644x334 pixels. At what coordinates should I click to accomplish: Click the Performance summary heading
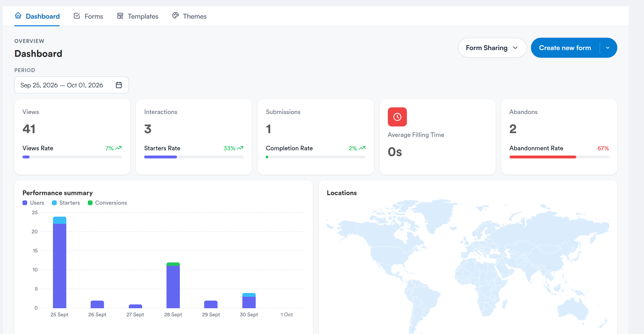pyautogui.click(x=57, y=193)
